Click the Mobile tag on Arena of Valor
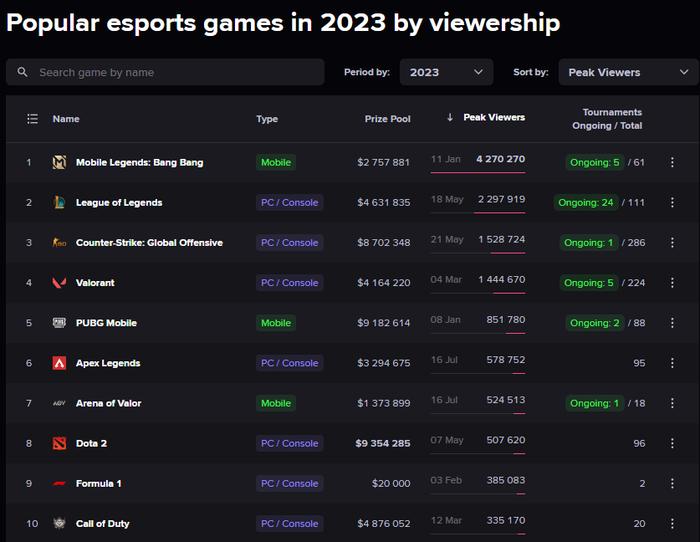Screen dimensions: 700x542 click(x=276, y=403)
